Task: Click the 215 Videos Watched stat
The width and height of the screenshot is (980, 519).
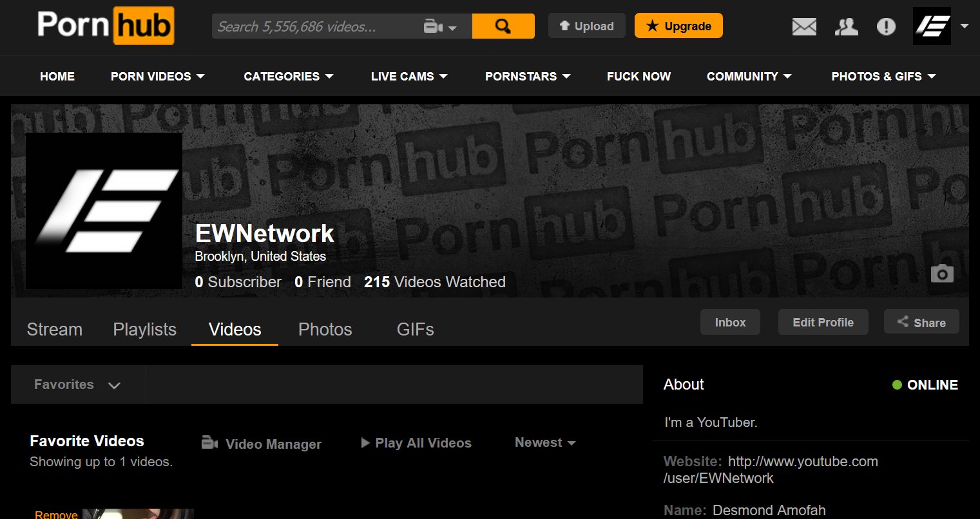Action: [435, 282]
